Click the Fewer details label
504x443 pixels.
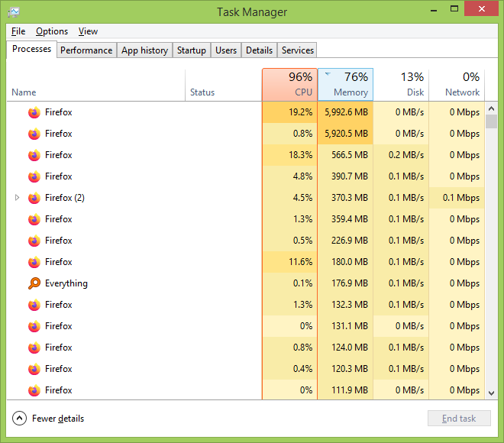point(58,419)
